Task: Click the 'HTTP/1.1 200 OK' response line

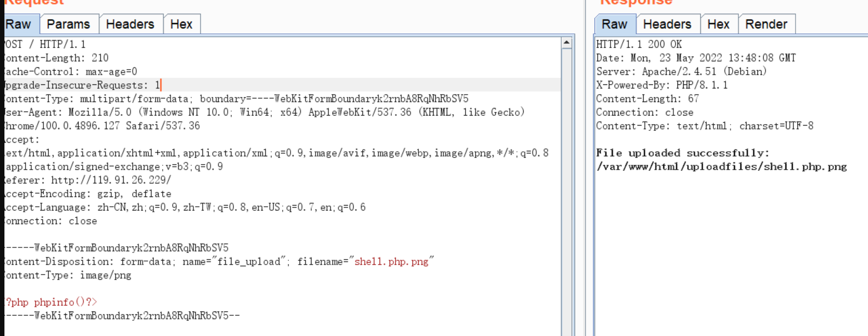Action: 639,44
